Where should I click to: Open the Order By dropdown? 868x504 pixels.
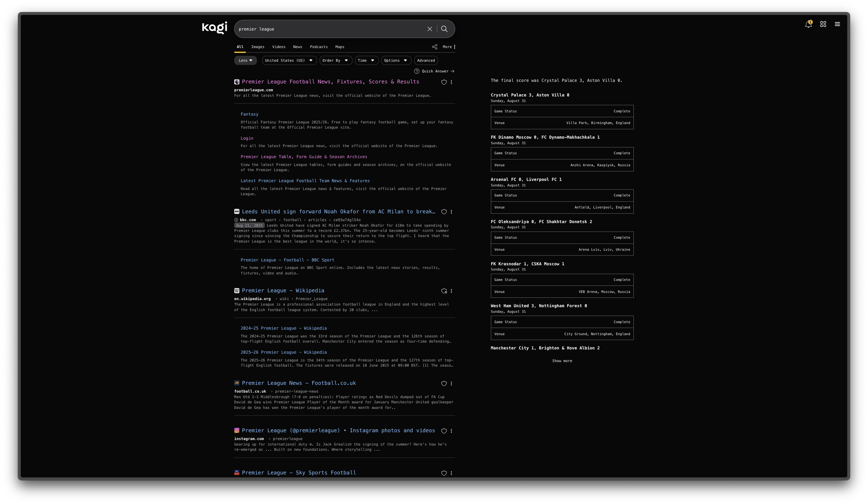[336, 60]
